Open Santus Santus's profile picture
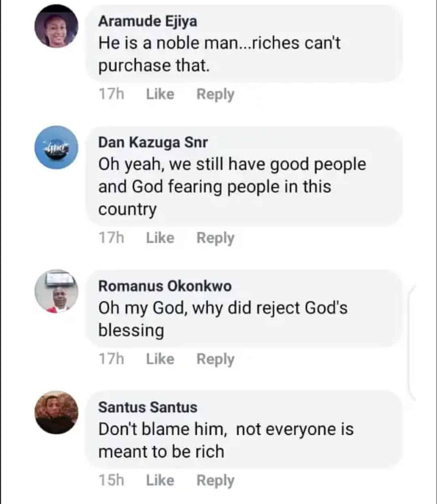The width and height of the screenshot is (437, 504). pyautogui.click(x=56, y=412)
